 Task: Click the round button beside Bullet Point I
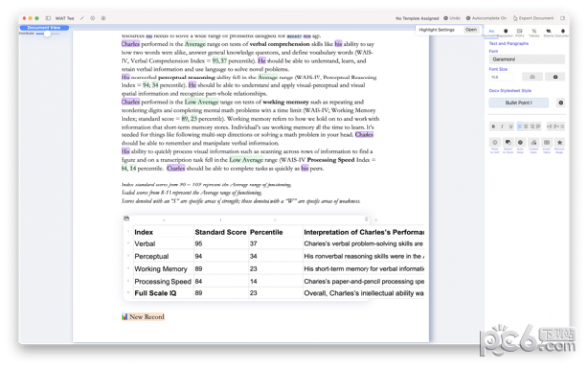(x=561, y=102)
